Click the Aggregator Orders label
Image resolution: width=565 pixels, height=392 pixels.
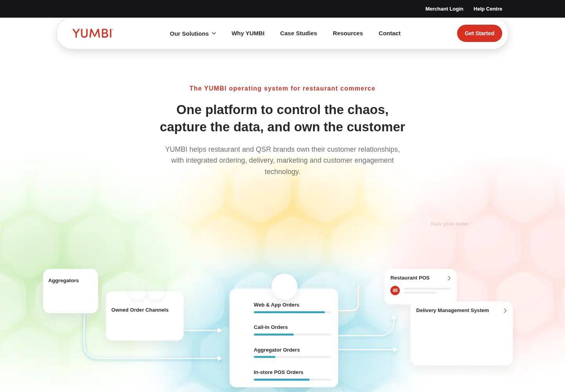(277, 350)
